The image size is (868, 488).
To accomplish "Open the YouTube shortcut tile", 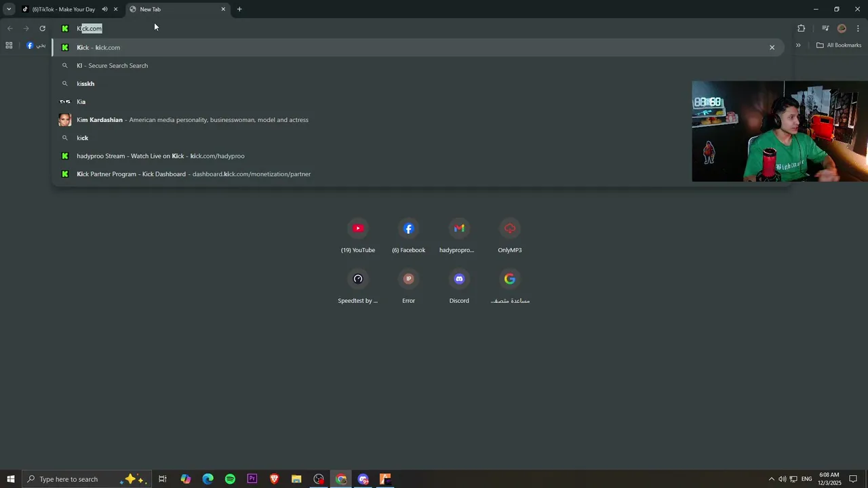I will click(358, 236).
